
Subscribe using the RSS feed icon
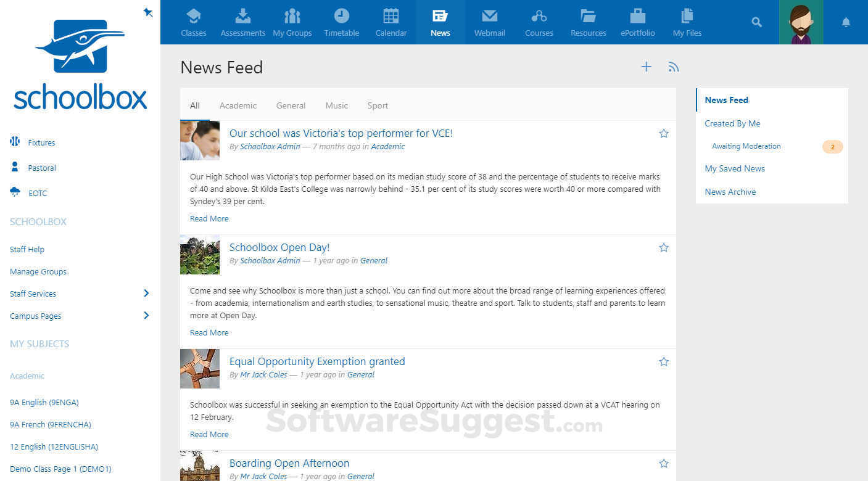[x=673, y=67]
